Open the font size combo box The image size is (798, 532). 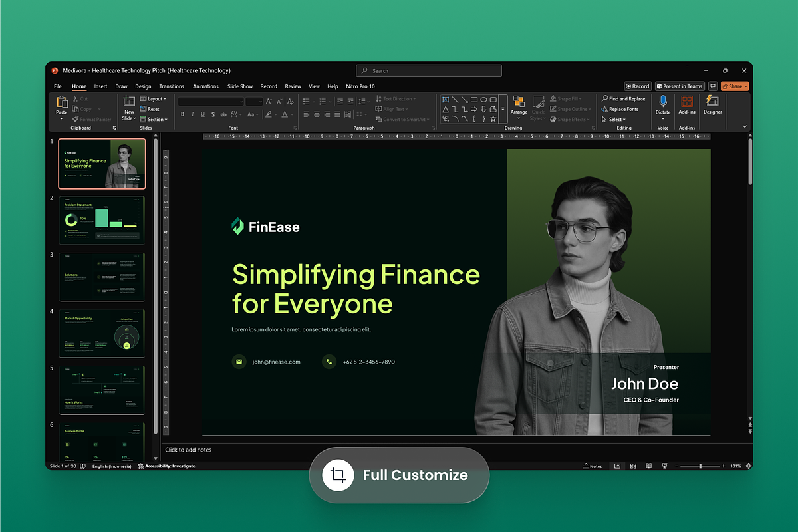254,101
